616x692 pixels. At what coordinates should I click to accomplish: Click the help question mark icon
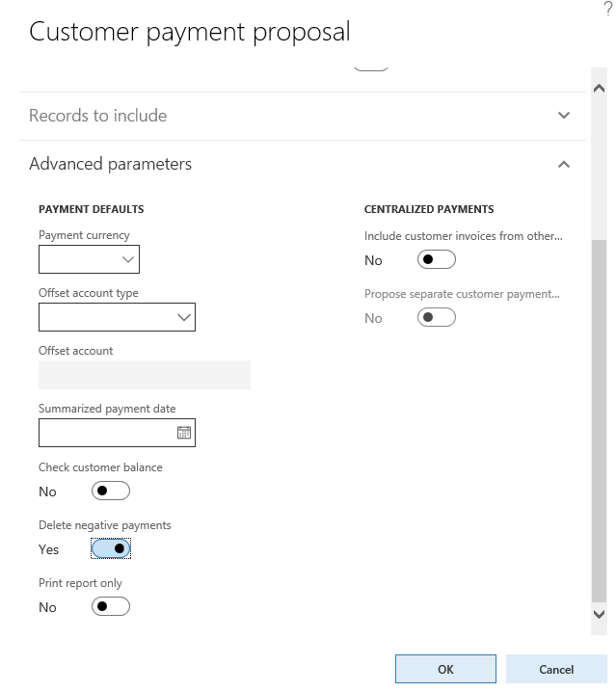coord(607,7)
